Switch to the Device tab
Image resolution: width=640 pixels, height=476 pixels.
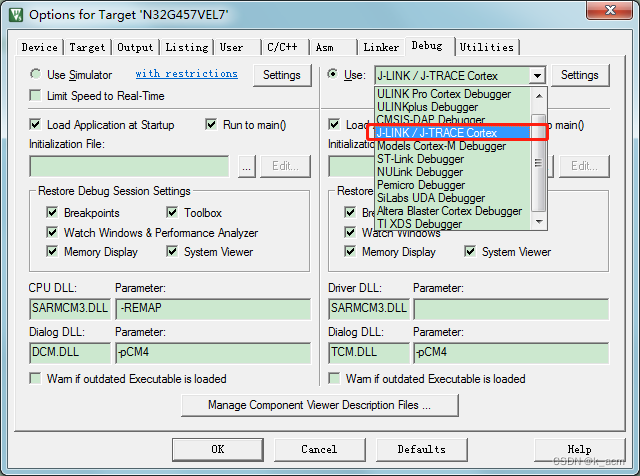point(40,47)
